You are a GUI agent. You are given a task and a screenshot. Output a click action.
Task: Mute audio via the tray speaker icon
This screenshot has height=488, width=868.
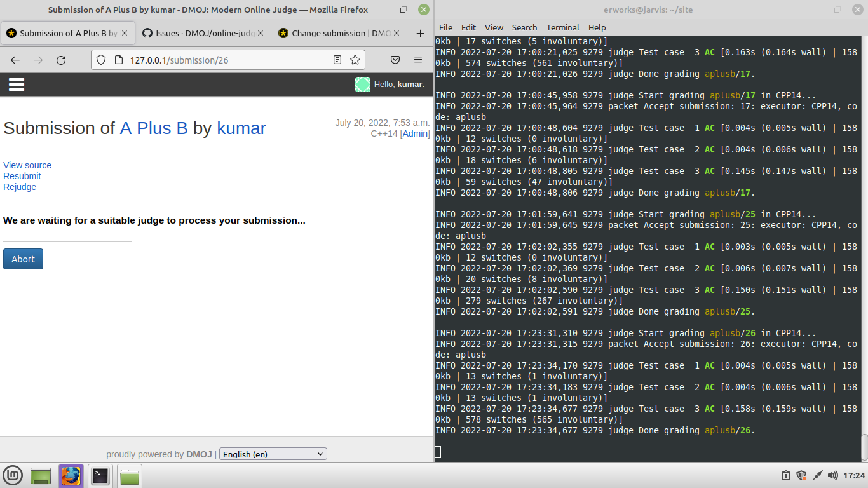(832, 475)
